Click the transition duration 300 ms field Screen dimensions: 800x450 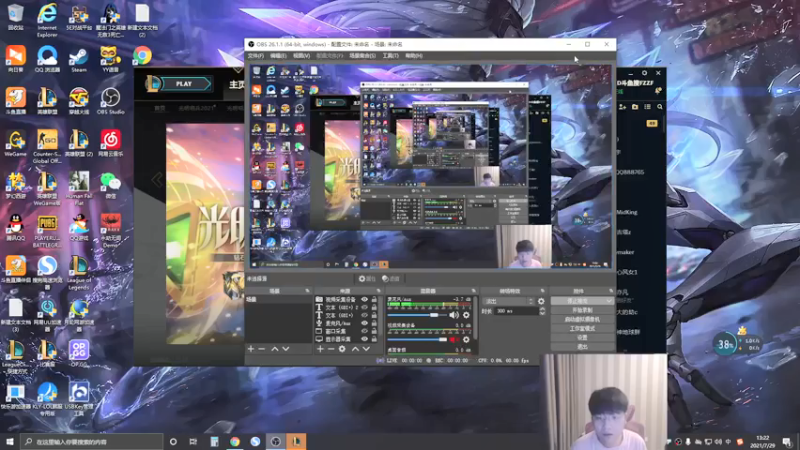515,311
